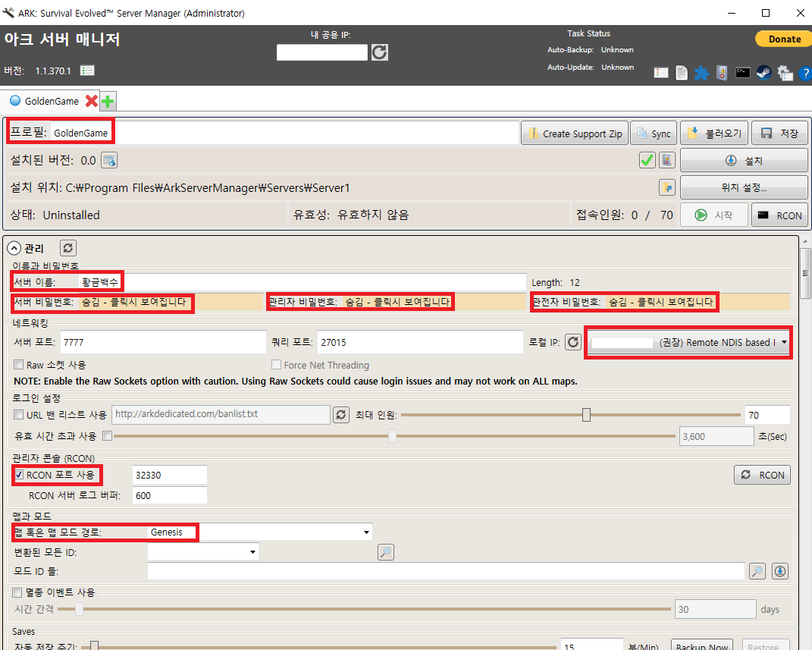Click the 서버 포트 field with 7777

tap(163, 342)
